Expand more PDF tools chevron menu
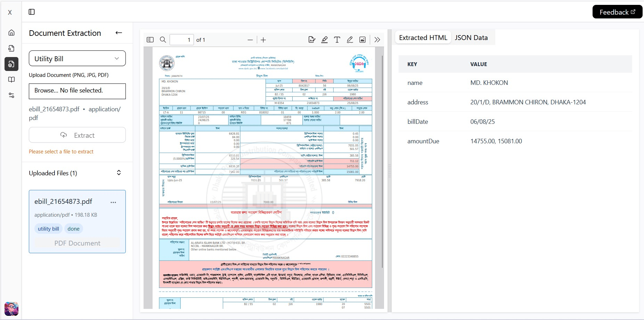 pos(377,40)
